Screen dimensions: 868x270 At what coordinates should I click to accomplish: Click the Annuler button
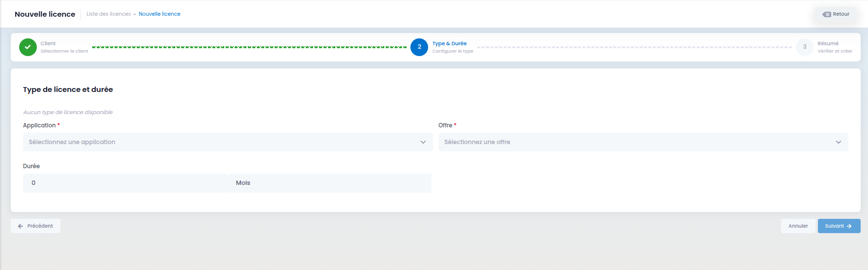(798, 226)
